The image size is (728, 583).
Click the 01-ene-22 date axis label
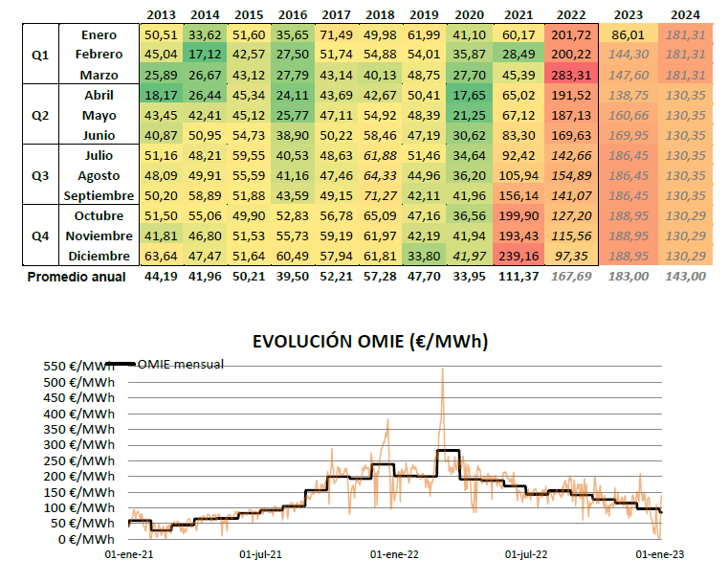point(394,554)
